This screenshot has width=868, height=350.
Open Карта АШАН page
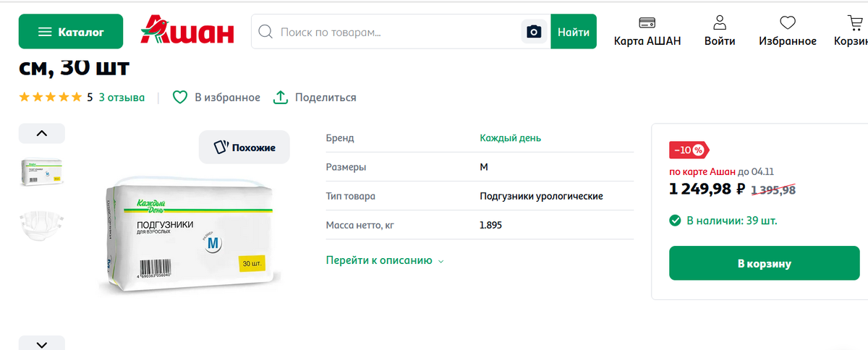[x=647, y=32]
